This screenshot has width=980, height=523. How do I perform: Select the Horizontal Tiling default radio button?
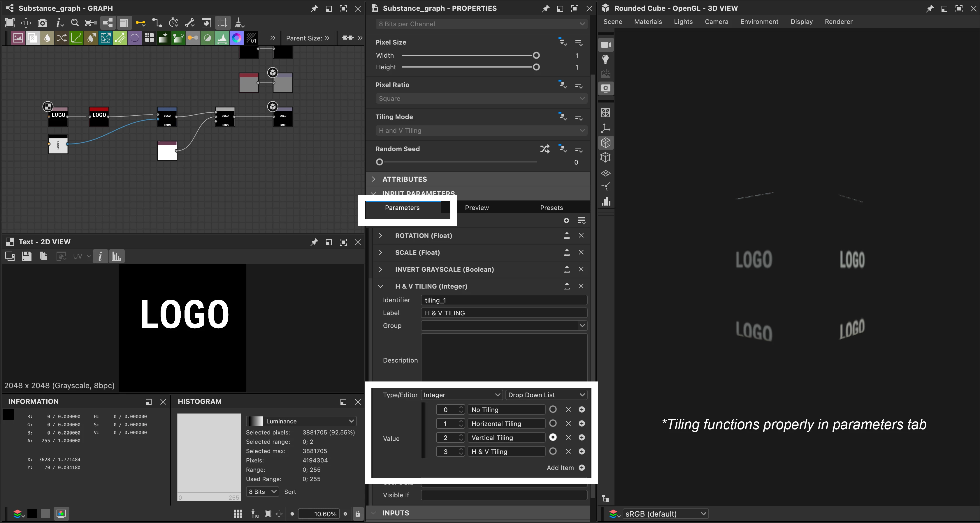(553, 423)
